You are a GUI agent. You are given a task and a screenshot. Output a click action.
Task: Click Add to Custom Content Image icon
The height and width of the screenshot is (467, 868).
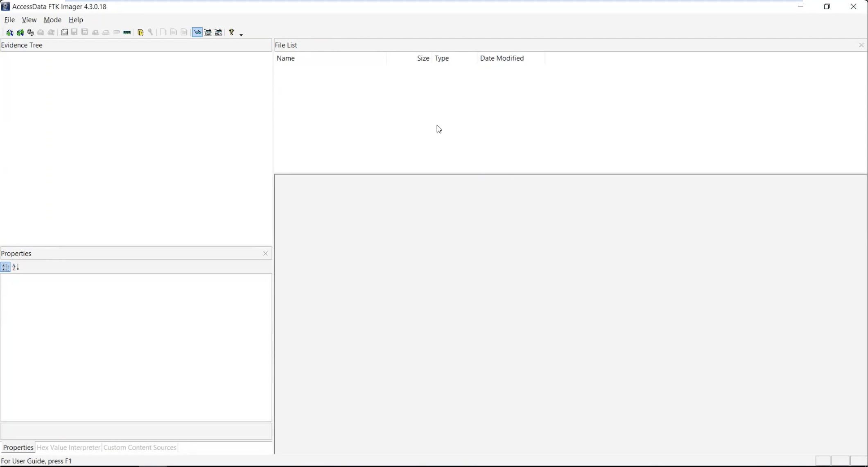coord(95,32)
